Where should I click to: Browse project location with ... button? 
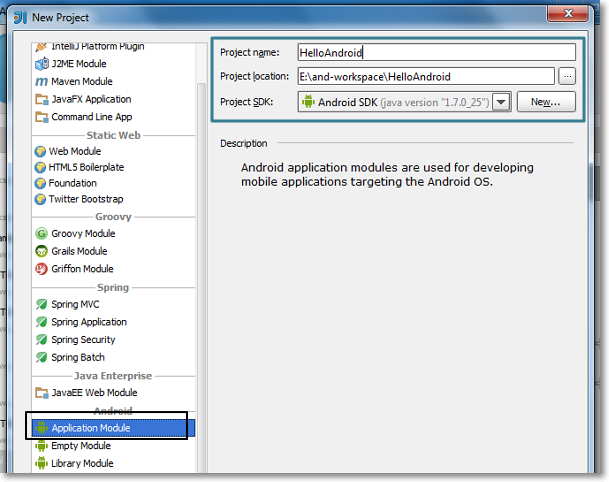click(567, 76)
